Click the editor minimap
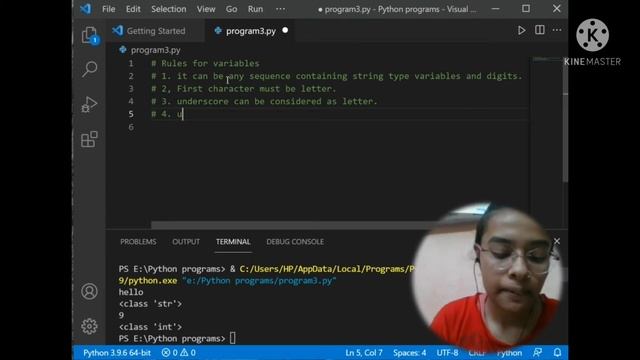 547,60
